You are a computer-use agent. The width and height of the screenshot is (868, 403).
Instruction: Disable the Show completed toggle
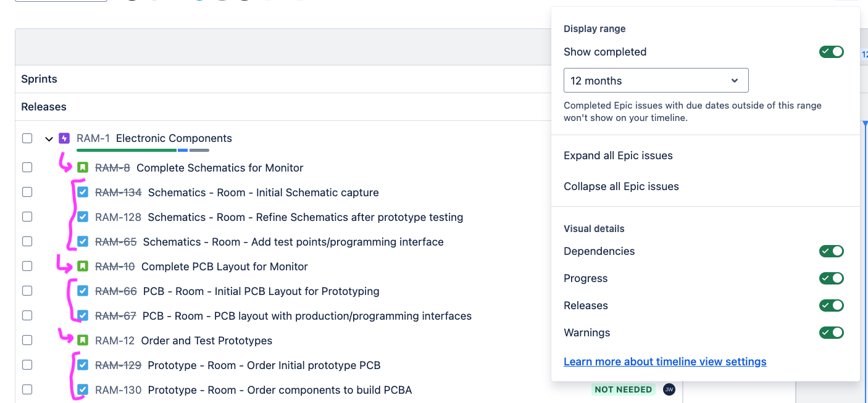coord(832,52)
